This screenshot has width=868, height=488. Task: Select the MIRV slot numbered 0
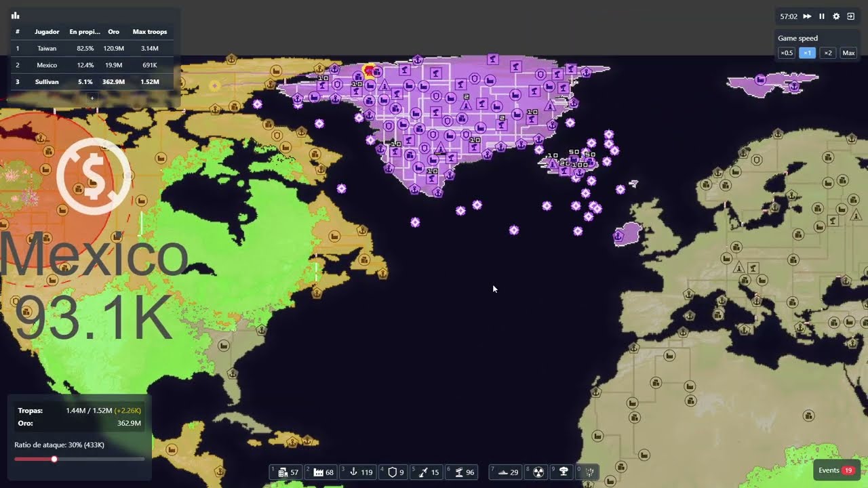pyautogui.click(x=587, y=472)
